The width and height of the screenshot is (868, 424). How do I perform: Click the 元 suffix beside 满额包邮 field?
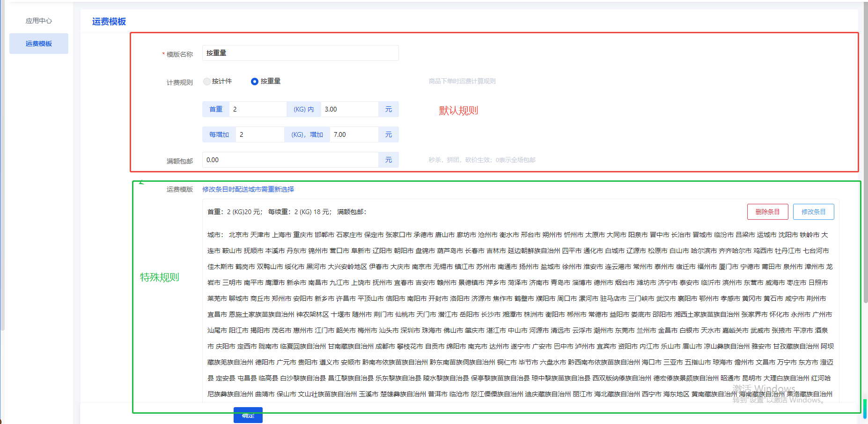click(x=388, y=160)
